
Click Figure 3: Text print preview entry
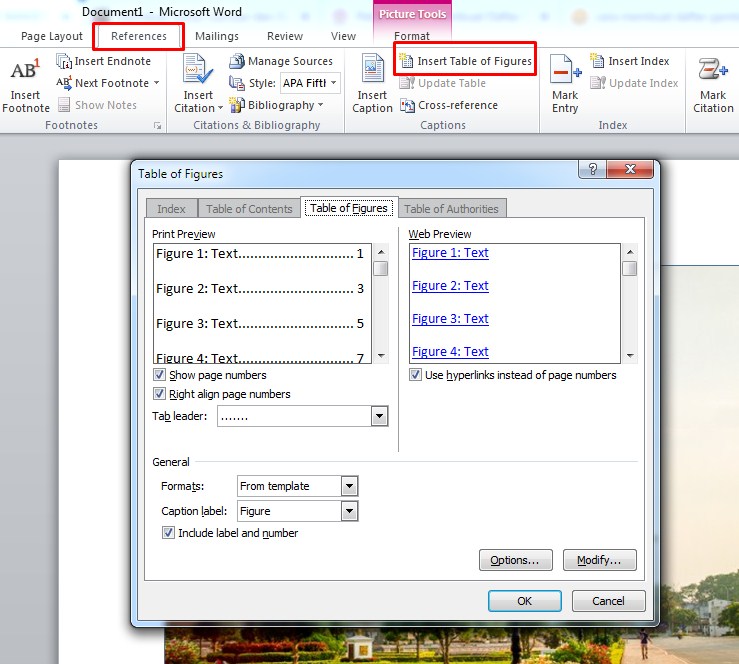pos(260,324)
